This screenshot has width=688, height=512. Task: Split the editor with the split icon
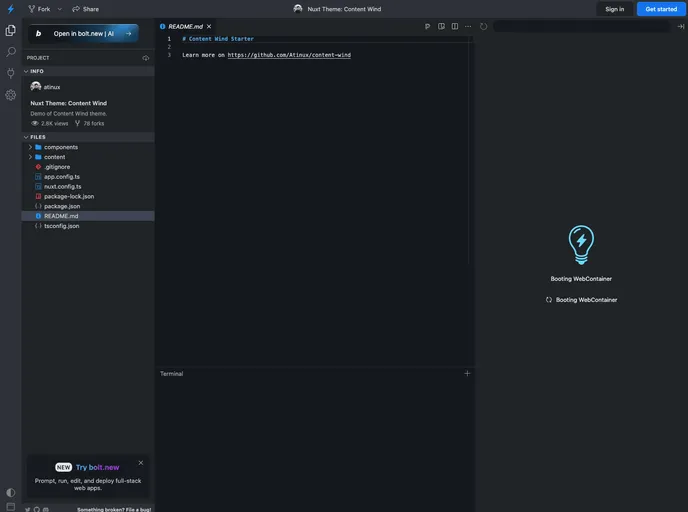click(x=455, y=26)
